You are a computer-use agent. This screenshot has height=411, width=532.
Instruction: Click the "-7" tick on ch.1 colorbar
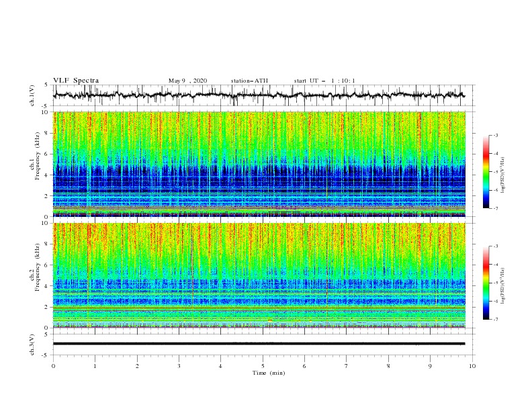click(x=496, y=208)
